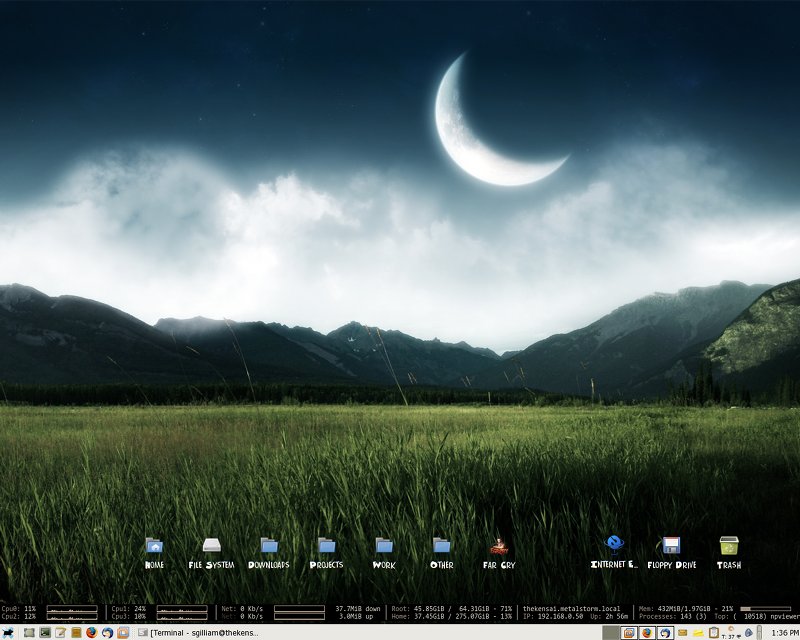This screenshot has height=640, width=800.
Task: Launch Firefox from the left panel launchers
Action: pyautogui.click(x=91, y=633)
